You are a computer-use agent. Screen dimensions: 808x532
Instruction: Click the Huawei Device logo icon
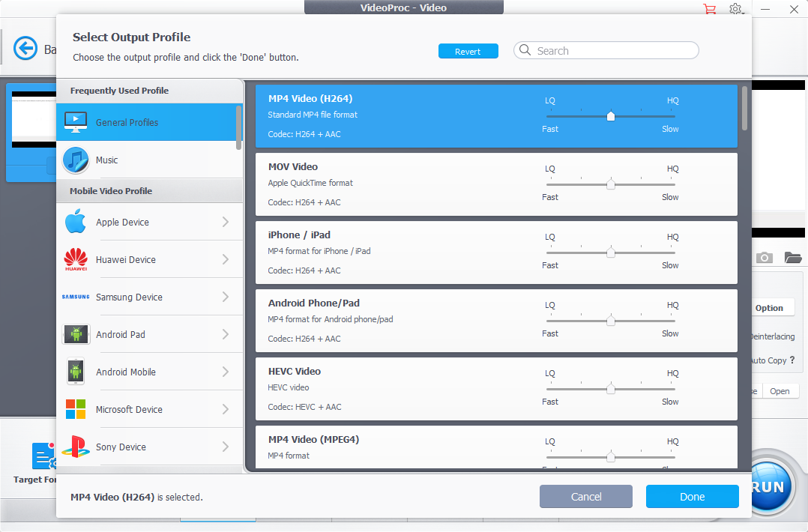coord(76,260)
